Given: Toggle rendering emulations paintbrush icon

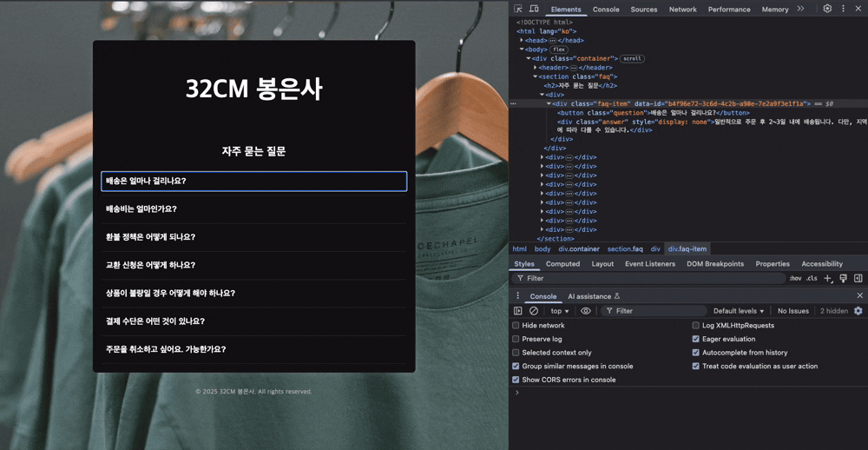Looking at the screenshot, I should pos(843,278).
